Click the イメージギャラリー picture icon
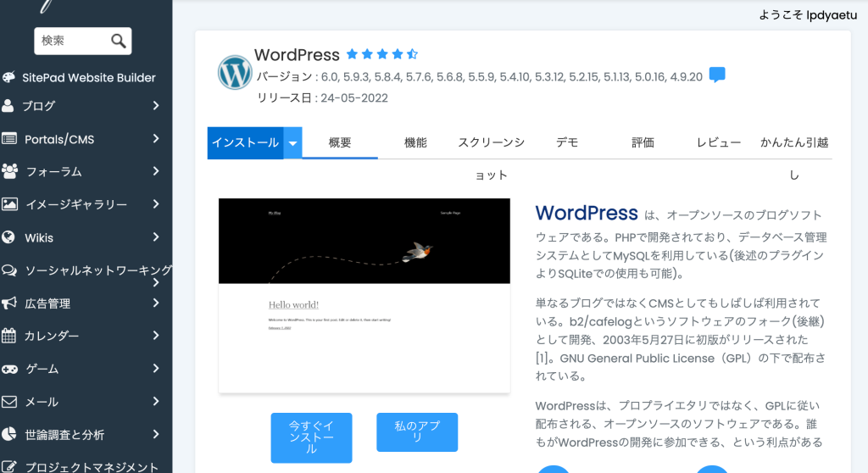The image size is (868, 473). click(x=9, y=203)
